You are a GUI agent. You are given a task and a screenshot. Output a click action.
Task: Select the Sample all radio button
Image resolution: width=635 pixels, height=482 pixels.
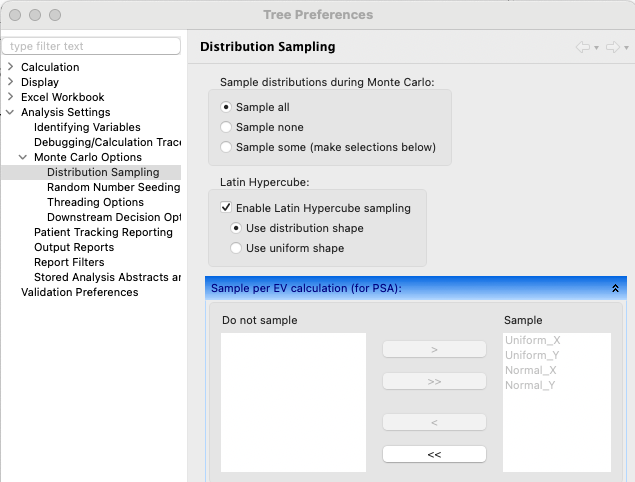[227, 107]
